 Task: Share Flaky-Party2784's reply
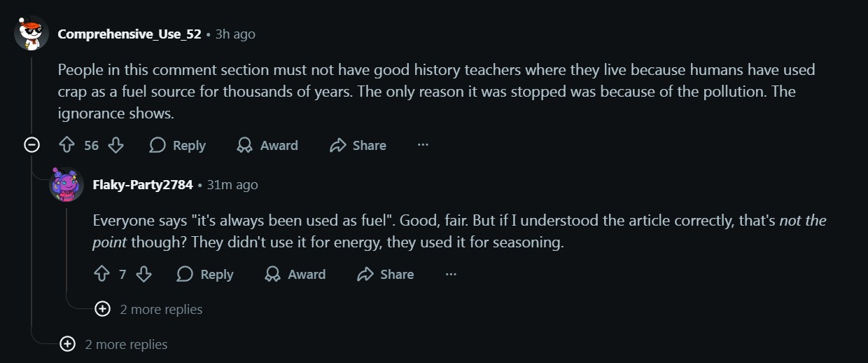[x=386, y=274]
